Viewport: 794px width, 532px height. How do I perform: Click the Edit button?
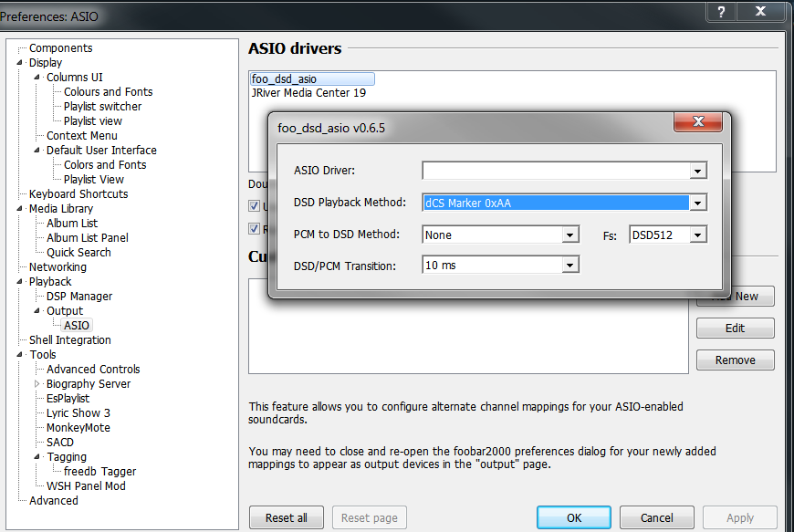pyautogui.click(x=736, y=328)
